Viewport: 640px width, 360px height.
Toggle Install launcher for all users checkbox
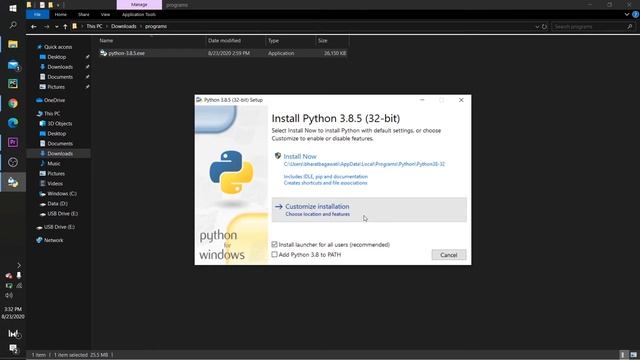click(274, 244)
